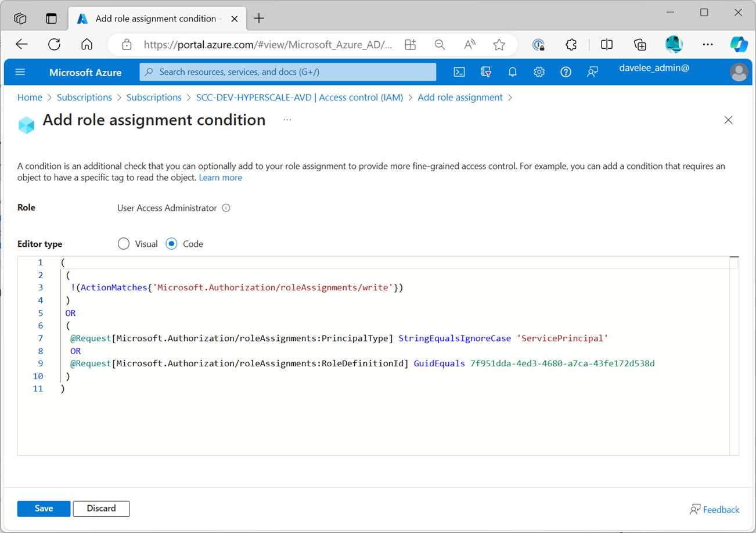Click the code editor vertical scrollbar
Viewport: 756px width, 533px height.
point(734,354)
